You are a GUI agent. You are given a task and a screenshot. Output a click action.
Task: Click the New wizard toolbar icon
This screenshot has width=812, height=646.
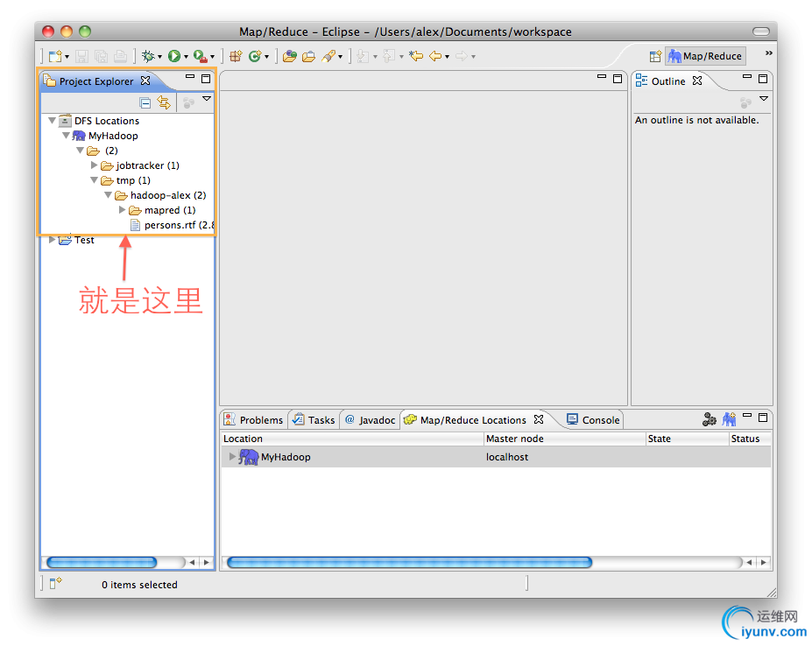point(55,56)
